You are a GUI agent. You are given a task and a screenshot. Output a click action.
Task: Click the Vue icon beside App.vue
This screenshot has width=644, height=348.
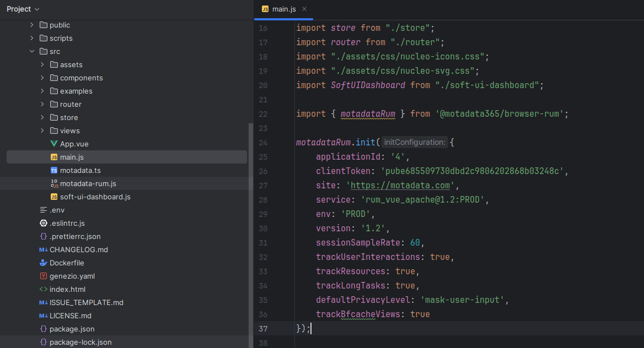[x=54, y=144]
